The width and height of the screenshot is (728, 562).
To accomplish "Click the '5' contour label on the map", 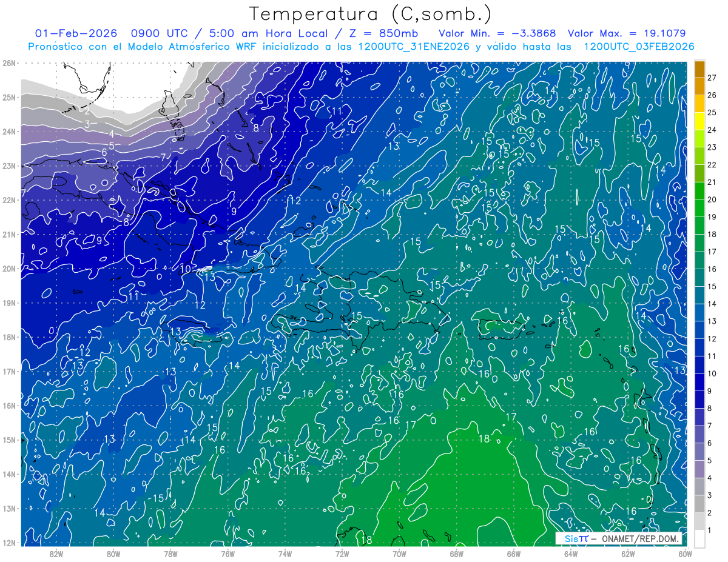I will [112, 146].
